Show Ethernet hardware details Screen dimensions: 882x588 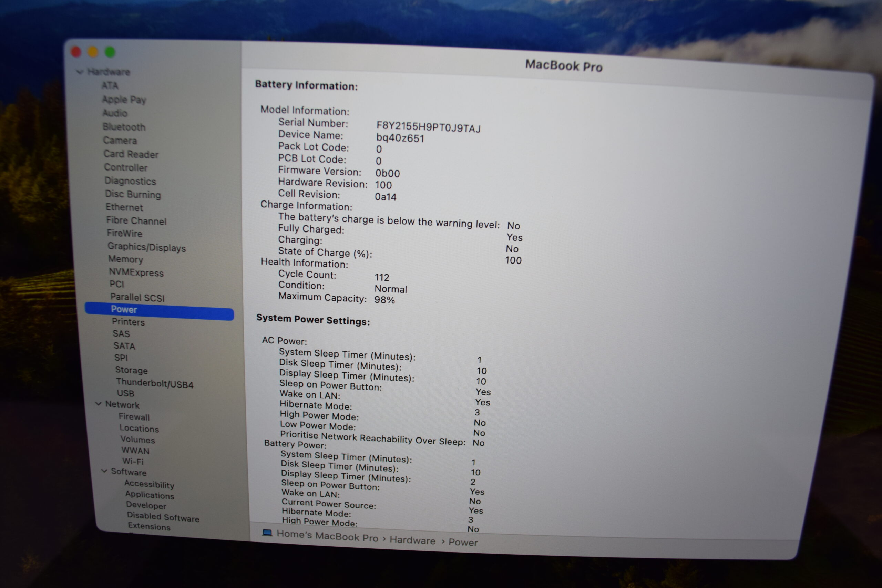124,207
